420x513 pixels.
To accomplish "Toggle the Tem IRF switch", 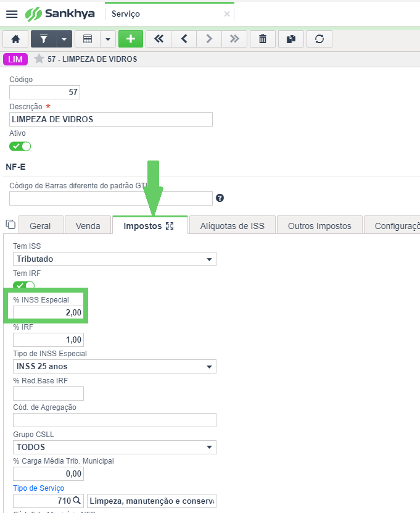I will tap(23, 285).
